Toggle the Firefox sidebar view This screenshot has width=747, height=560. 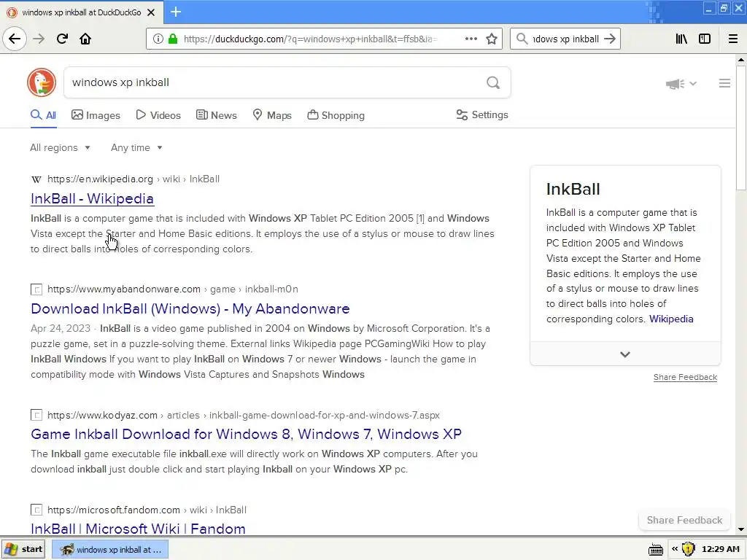pos(705,39)
